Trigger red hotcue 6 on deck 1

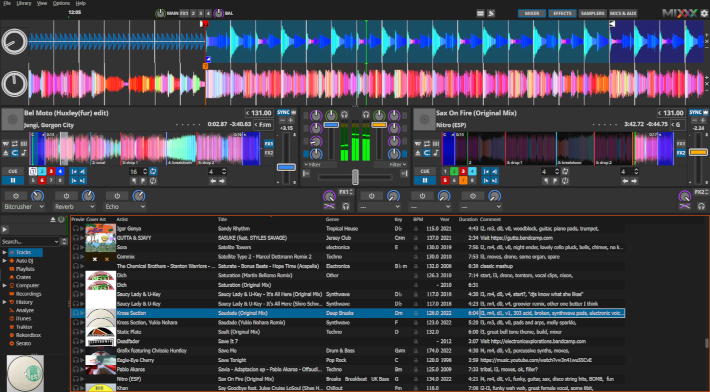click(42, 181)
